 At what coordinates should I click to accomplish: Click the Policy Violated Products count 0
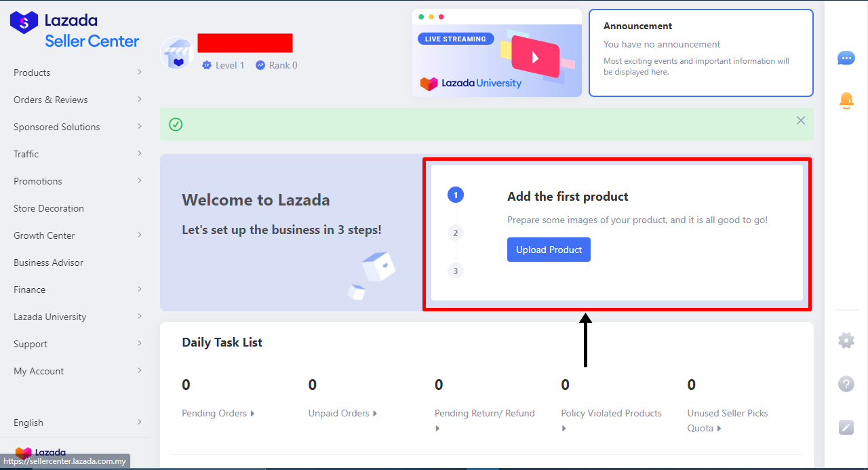click(565, 385)
